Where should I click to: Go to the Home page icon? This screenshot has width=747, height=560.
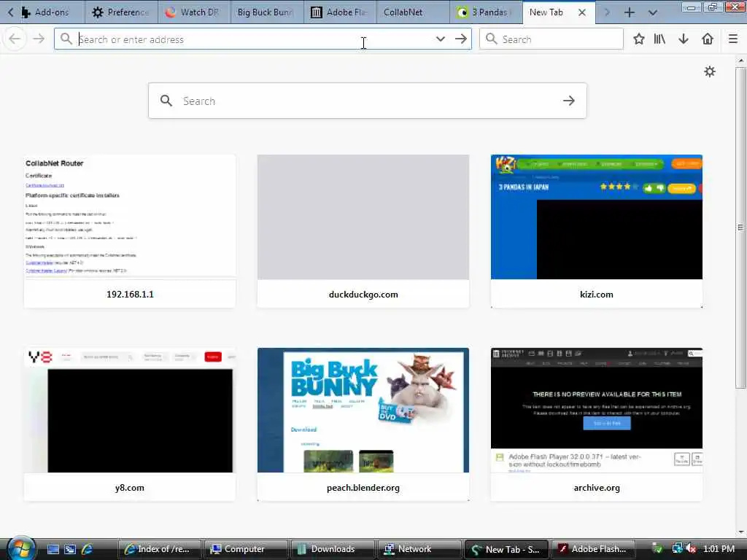coord(708,39)
